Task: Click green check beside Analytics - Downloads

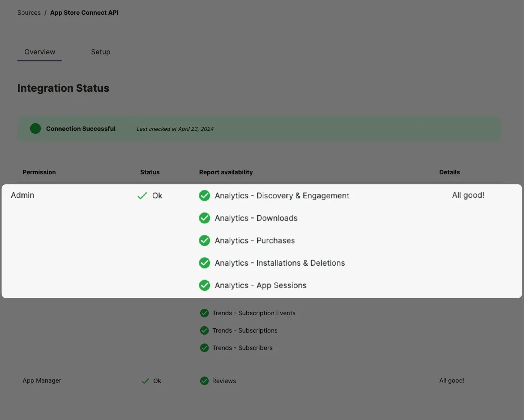Action: pos(205,218)
